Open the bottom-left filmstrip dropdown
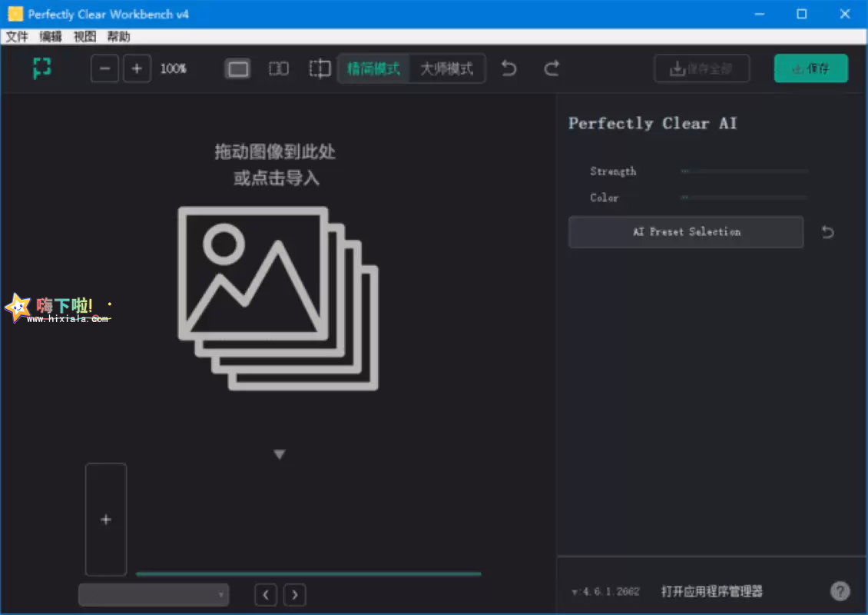 pos(153,594)
